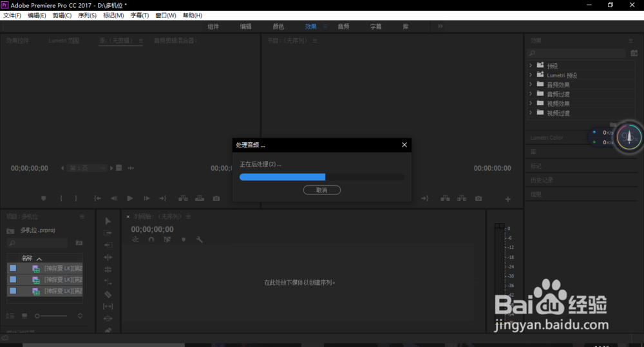The image size is (644, 347).
Task: Toggle nest sequence insert option
Action: click(x=135, y=239)
